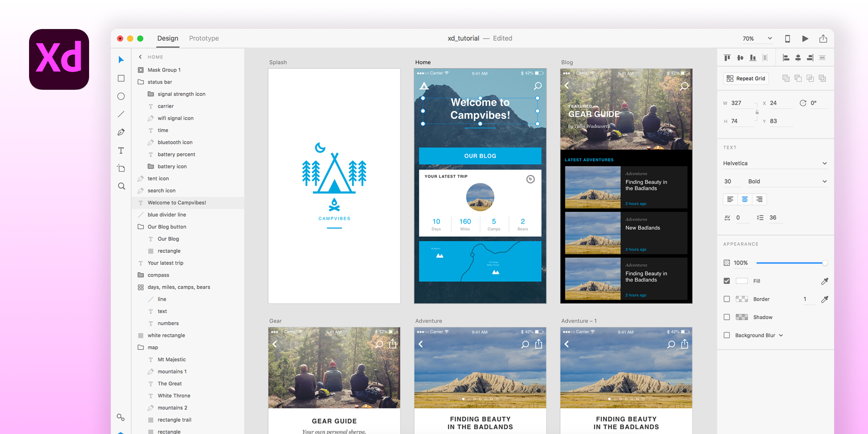
Task: Set text alignment to left
Action: [x=730, y=199]
